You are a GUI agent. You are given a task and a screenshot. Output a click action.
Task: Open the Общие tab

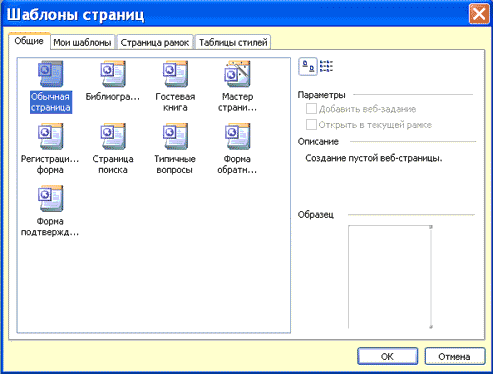coord(29,41)
